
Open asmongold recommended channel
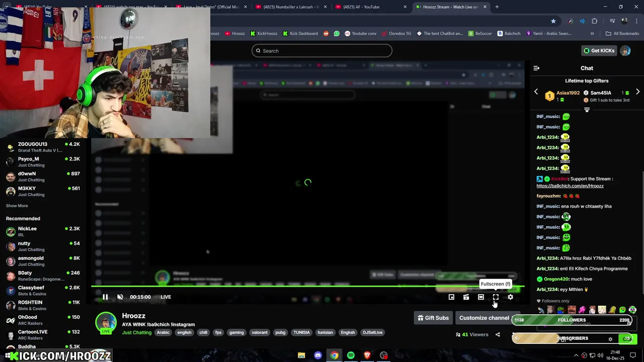click(x=43, y=261)
